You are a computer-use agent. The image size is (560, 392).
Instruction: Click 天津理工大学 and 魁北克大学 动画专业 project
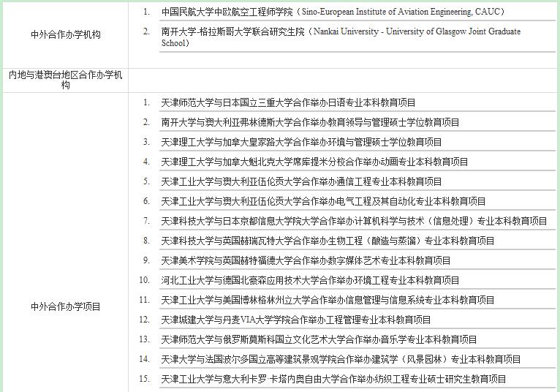tap(314, 162)
